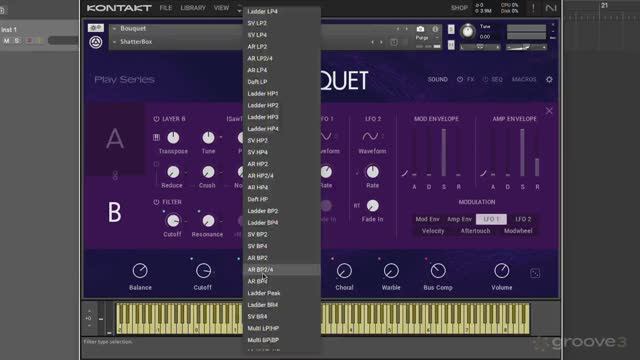Click the LFO 2 Rate knob

[372, 172]
